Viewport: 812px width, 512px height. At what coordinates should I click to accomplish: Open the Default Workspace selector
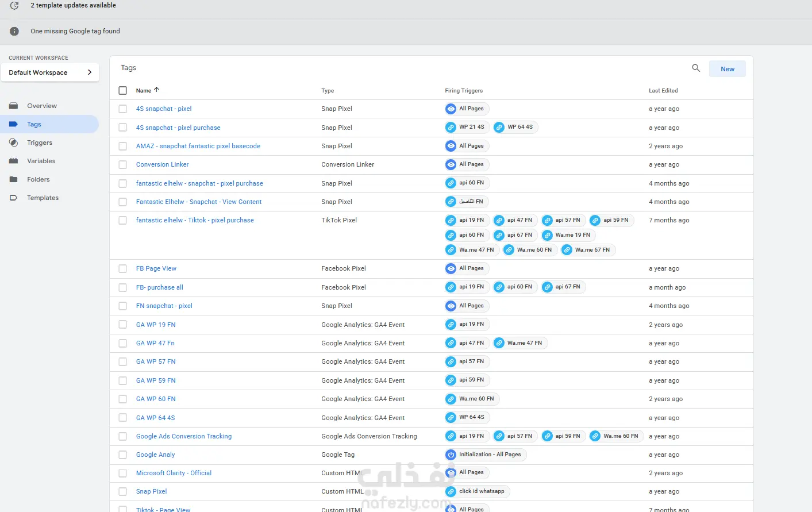(x=50, y=72)
